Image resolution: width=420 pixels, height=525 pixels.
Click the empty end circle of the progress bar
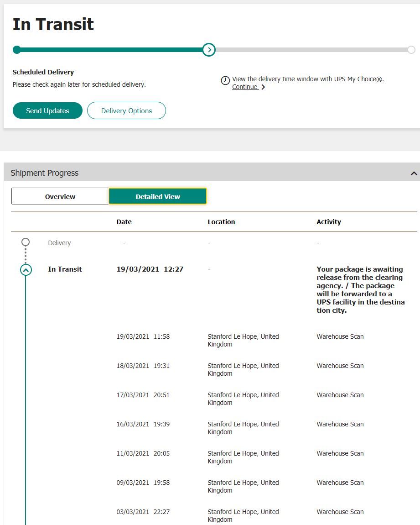pos(411,50)
